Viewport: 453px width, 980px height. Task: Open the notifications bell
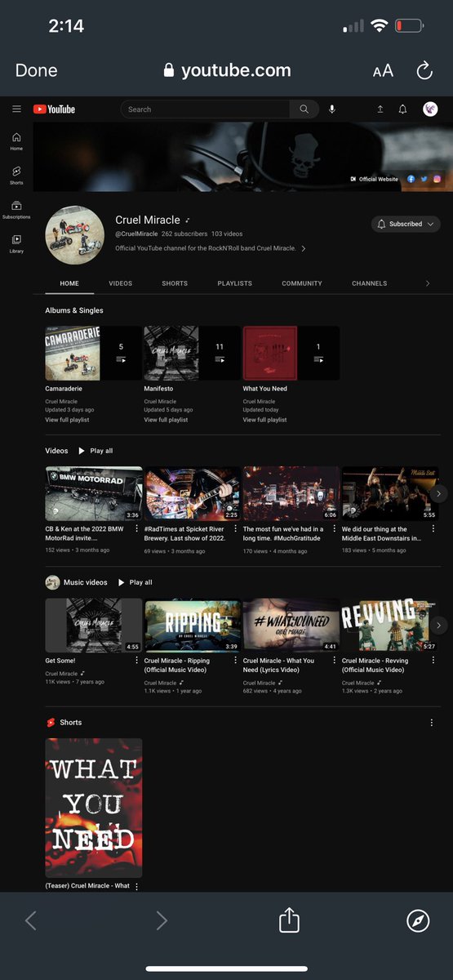click(x=402, y=109)
